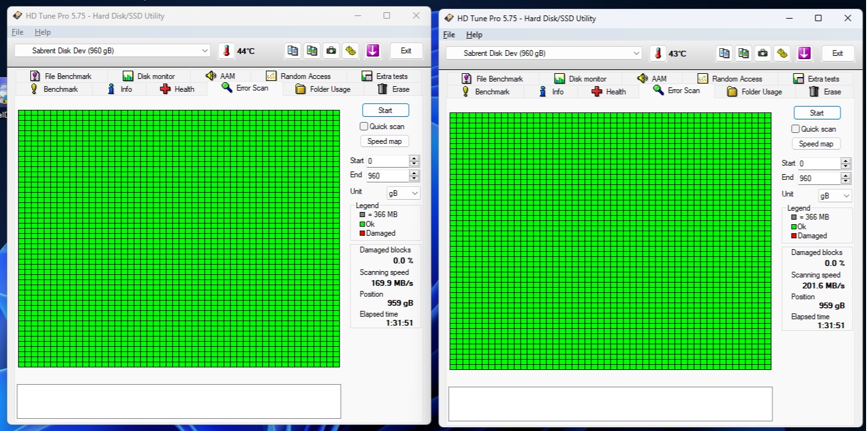Open options wrench icon in right window
868x431 pixels.
[x=782, y=53]
